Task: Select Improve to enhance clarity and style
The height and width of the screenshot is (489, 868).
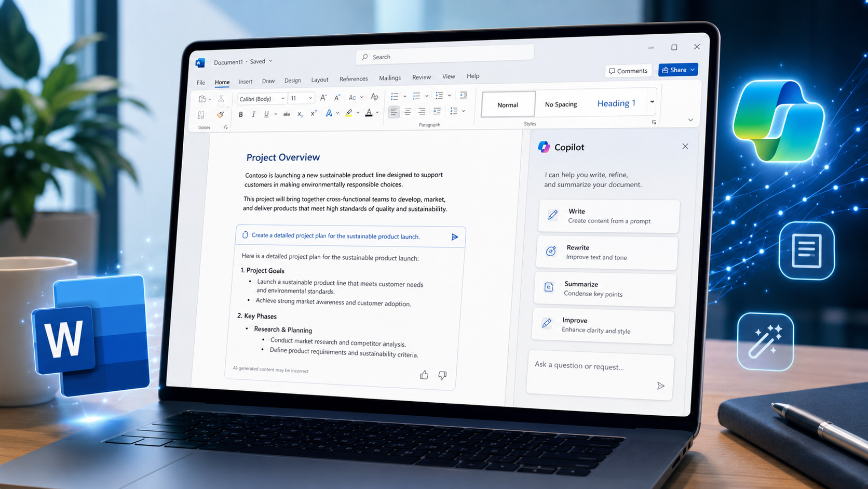Action: tap(603, 326)
